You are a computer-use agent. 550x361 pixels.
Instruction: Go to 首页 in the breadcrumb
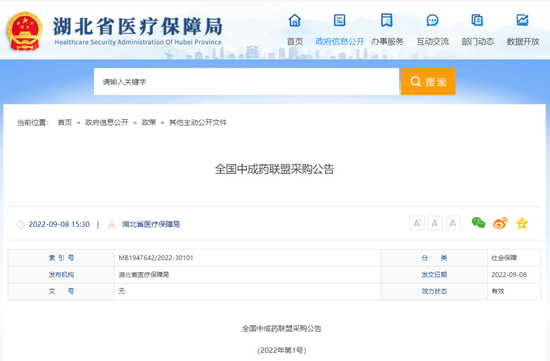point(65,122)
